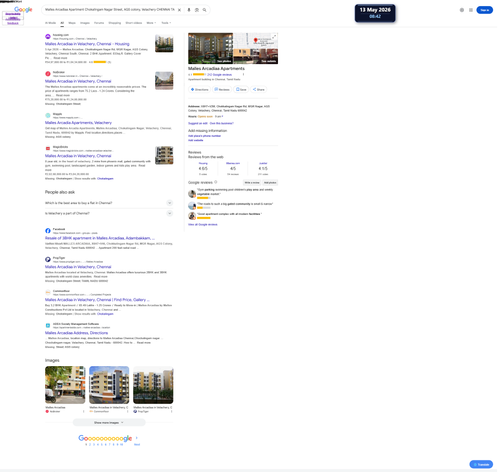Click the CommonFloor favicon
500x472 pixels.
(x=48, y=292)
